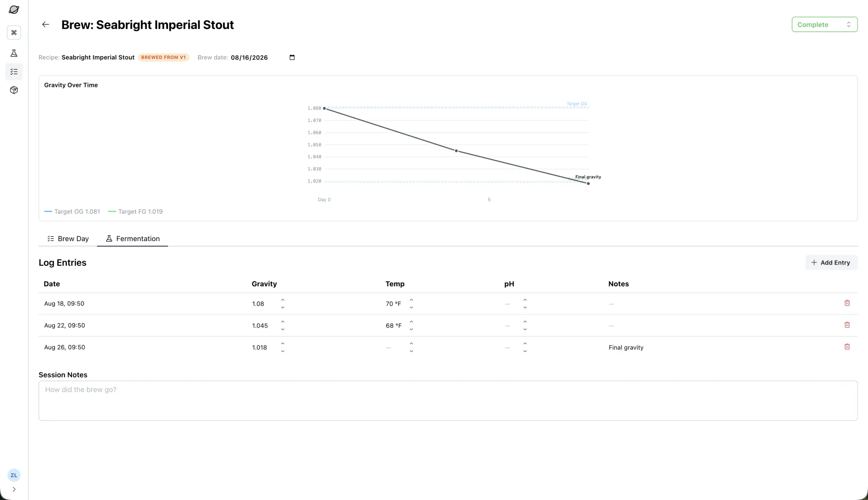Increase pH for Aug 26 entry
Image resolution: width=868 pixels, height=500 pixels.
[x=525, y=344]
